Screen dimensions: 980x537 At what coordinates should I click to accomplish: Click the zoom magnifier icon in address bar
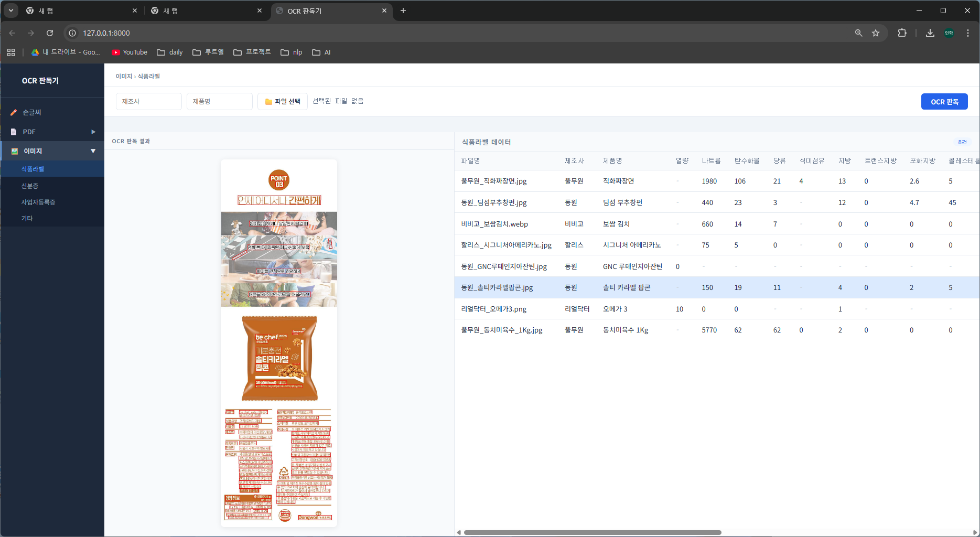tap(858, 33)
